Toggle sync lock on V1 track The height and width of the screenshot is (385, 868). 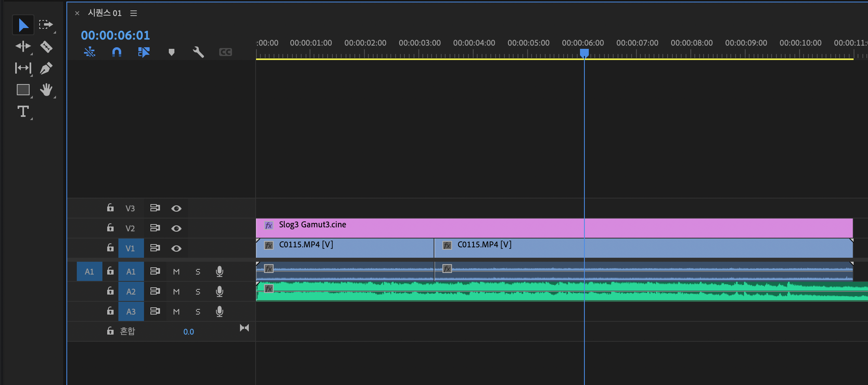point(155,248)
